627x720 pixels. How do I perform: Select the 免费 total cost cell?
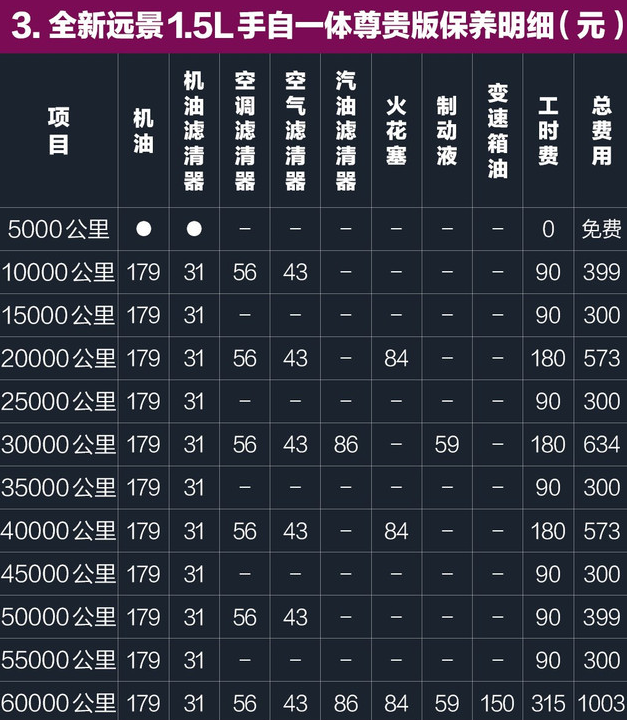coord(601,229)
